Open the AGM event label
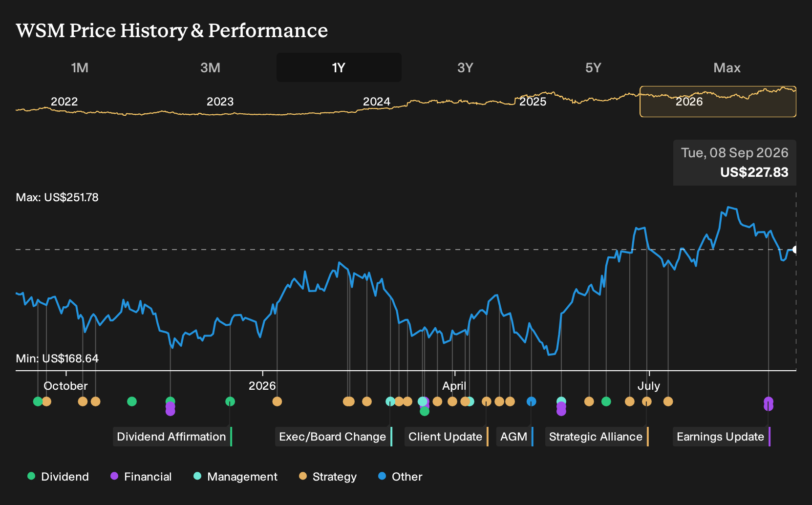 coord(515,437)
